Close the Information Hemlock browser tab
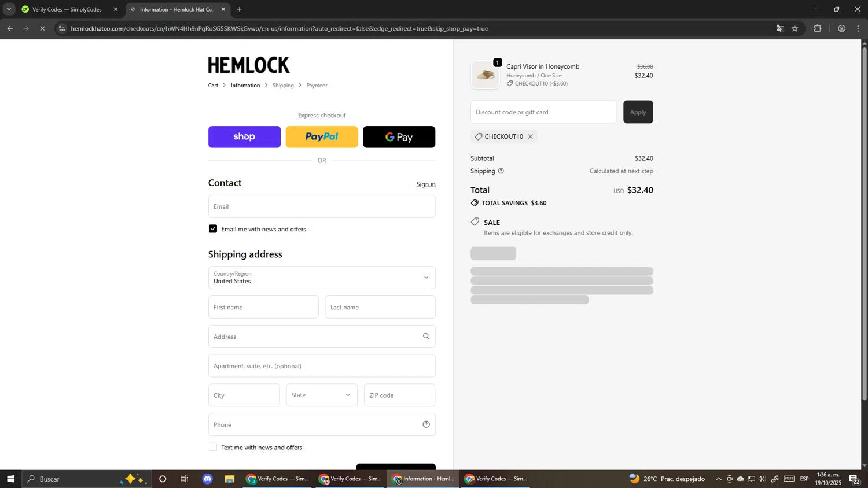This screenshot has height=488, width=868. click(x=223, y=9)
